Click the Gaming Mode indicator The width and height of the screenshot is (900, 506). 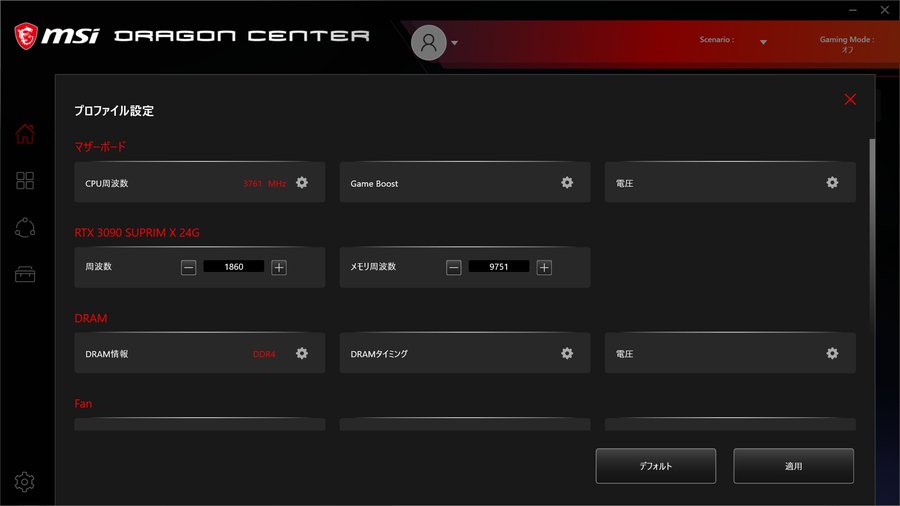[847, 44]
